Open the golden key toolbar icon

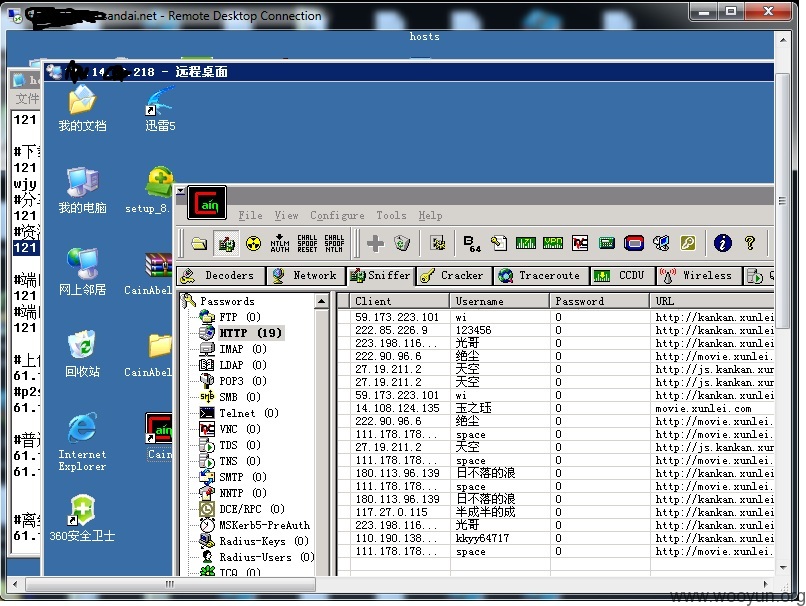point(688,243)
